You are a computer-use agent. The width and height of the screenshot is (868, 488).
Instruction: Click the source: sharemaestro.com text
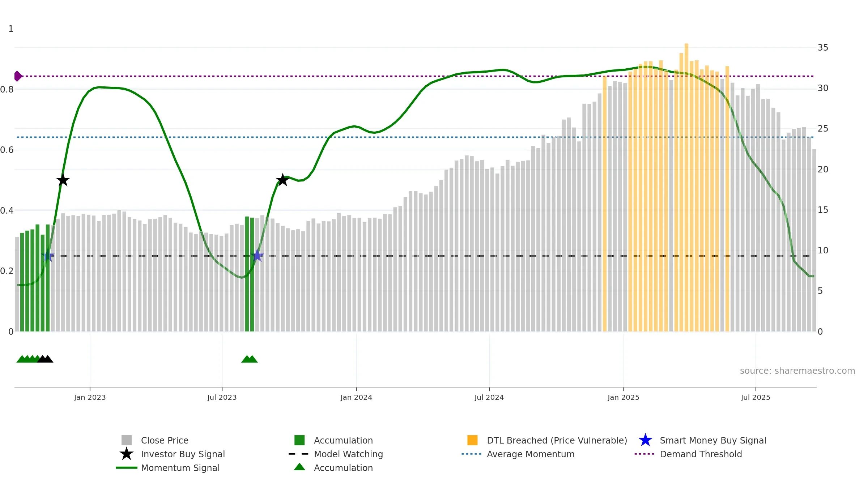(x=797, y=371)
